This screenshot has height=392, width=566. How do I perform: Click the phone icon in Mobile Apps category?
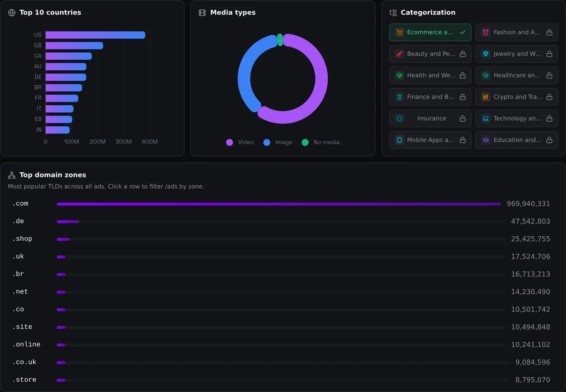click(399, 140)
